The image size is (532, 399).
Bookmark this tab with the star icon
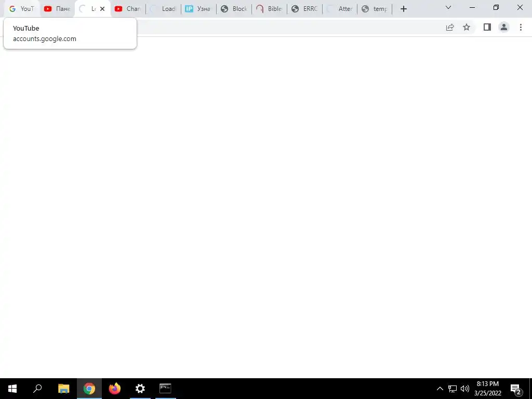point(467,27)
